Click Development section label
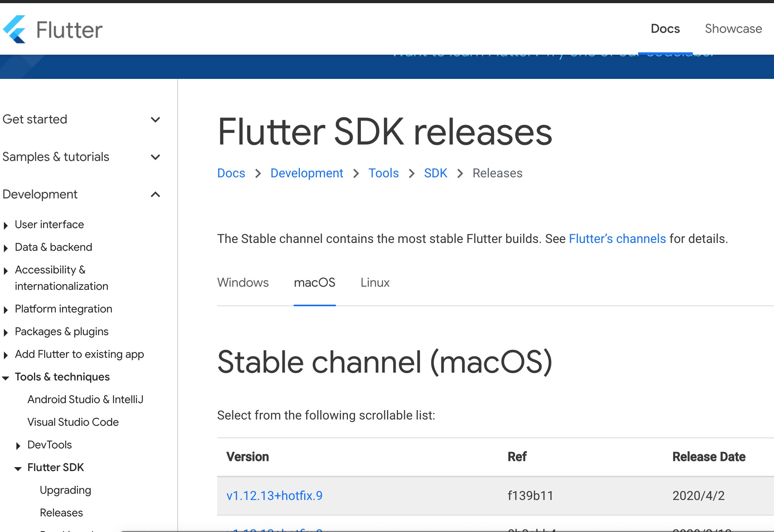Screen dimensions: 774x532 (40, 194)
